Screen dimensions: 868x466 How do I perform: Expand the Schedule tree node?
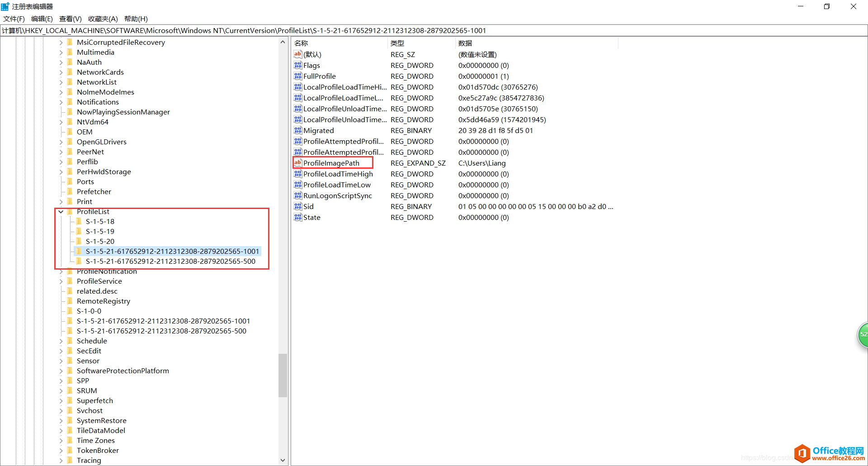point(61,341)
